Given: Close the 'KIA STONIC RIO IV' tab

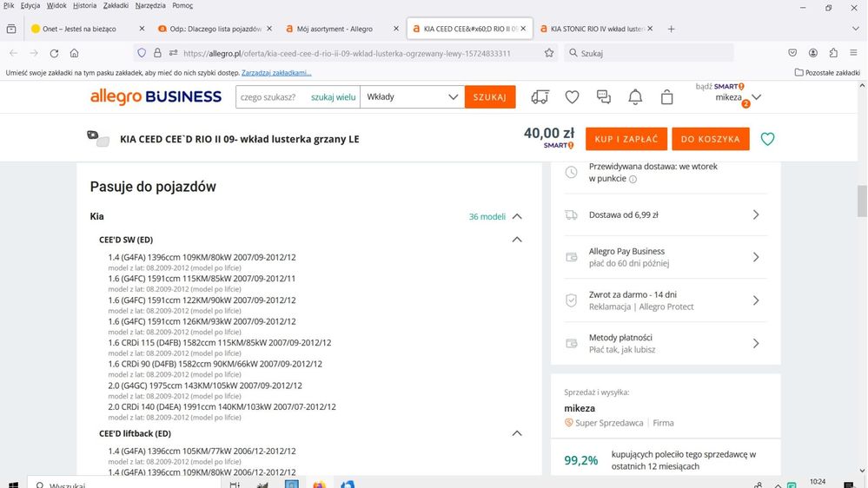Looking at the screenshot, I should coord(650,29).
